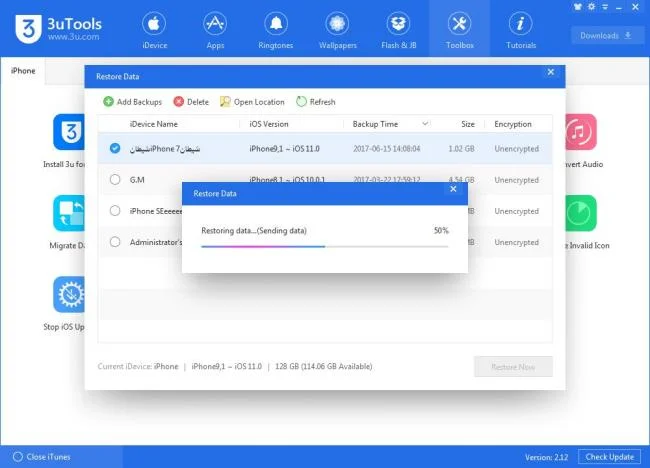Click the www.3u.com link text
The image size is (650, 468).
(x=73, y=37)
